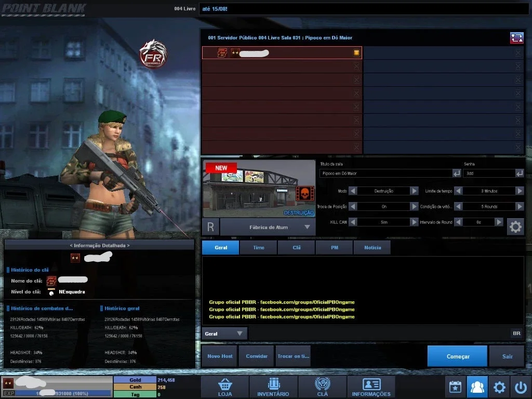
Task: Click the Convidar button
Action: pos(257,356)
